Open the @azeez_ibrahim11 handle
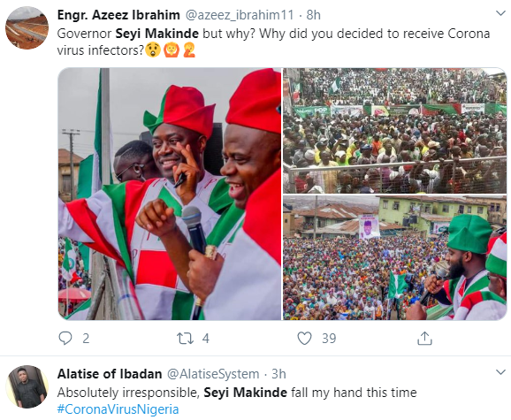This screenshot has width=511, height=420. pos(240,15)
